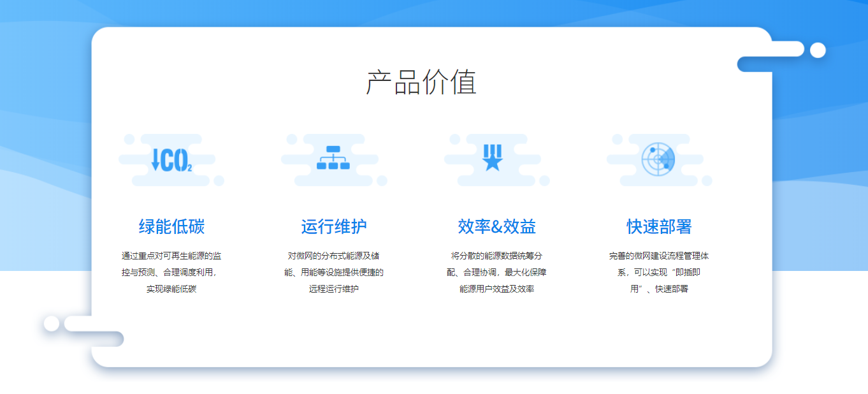Click the white circle in top-right decoration
The image size is (868, 394).
tap(818, 50)
